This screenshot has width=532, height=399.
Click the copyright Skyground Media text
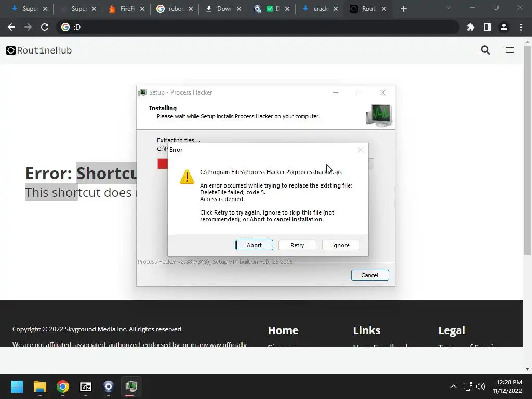tap(97, 329)
